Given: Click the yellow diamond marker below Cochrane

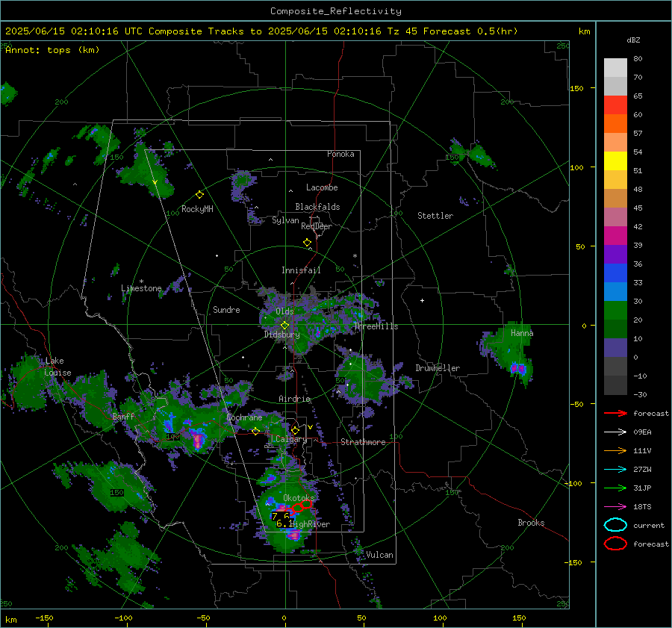Looking at the screenshot, I should [x=256, y=431].
